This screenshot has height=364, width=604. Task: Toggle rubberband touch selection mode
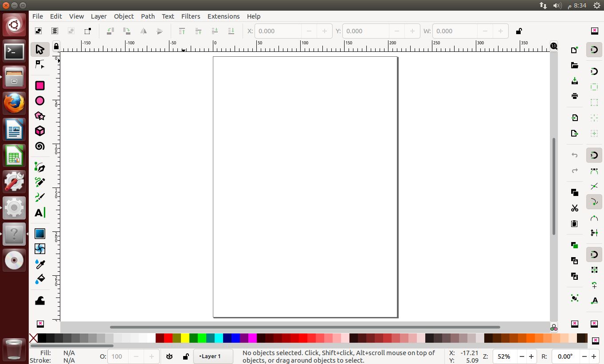[87, 31]
